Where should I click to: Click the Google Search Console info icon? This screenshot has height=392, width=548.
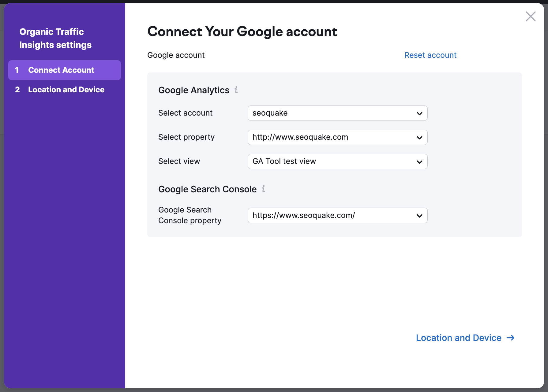(263, 189)
